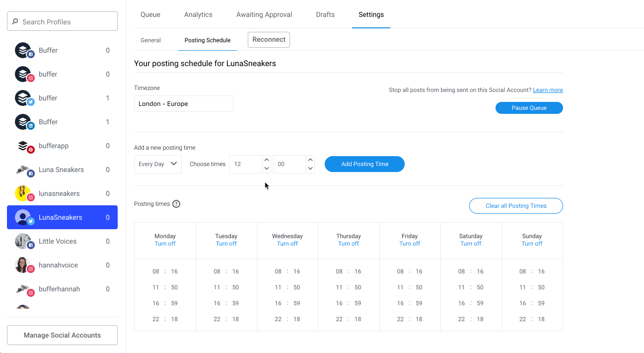Open the Learn more link
This screenshot has width=644, height=353.
[x=548, y=90]
